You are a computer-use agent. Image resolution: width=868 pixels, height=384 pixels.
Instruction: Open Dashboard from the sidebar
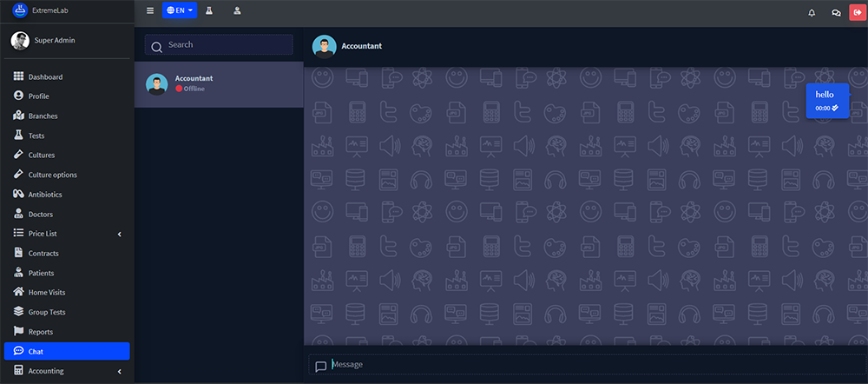pos(44,77)
